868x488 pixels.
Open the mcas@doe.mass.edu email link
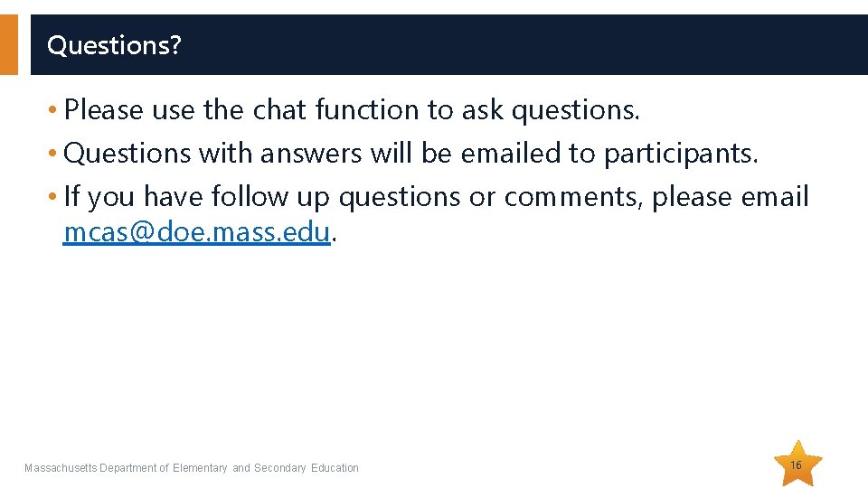point(196,231)
